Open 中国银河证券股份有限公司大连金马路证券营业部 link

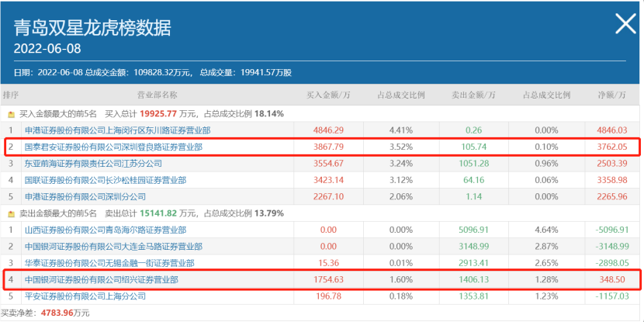click(113, 247)
